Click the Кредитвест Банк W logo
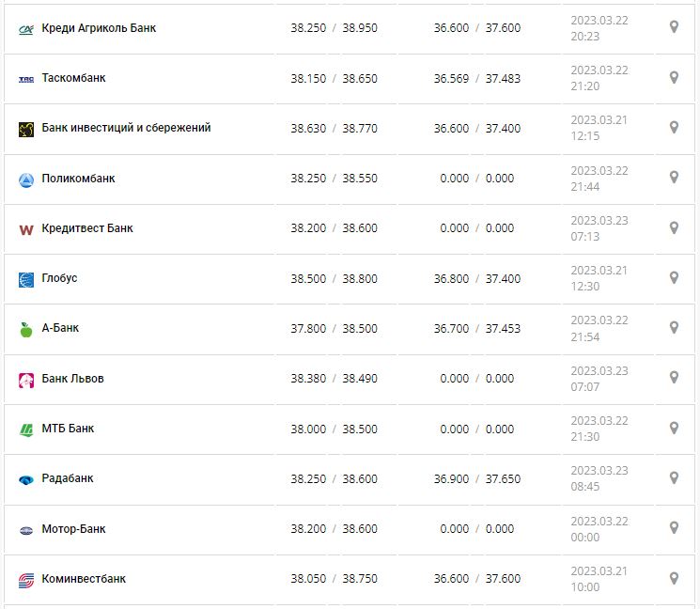 pyautogui.click(x=26, y=229)
